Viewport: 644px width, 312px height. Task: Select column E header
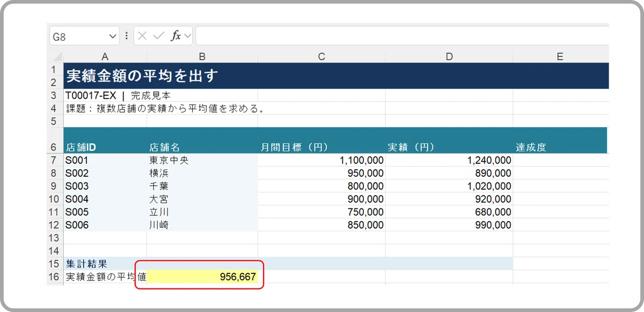click(560, 56)
